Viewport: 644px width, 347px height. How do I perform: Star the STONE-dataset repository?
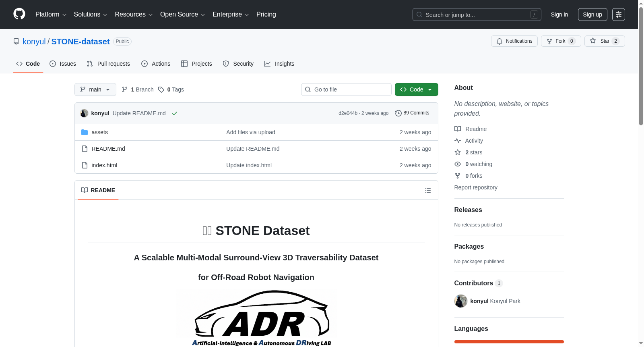point(605,41)
